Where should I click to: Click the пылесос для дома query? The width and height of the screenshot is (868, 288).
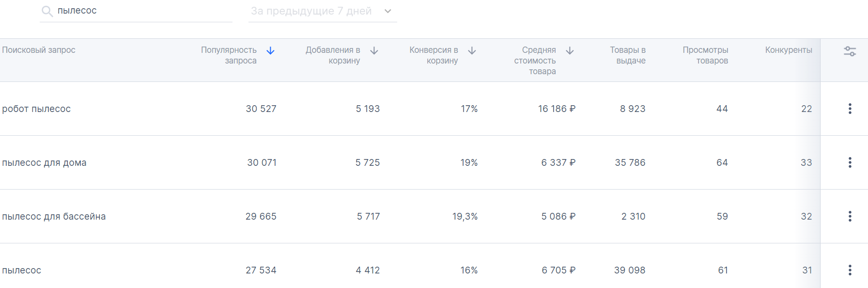click(x=44, y=162)
